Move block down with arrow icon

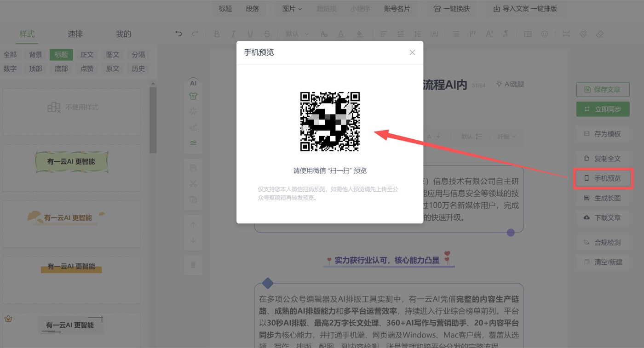[193, 240]
